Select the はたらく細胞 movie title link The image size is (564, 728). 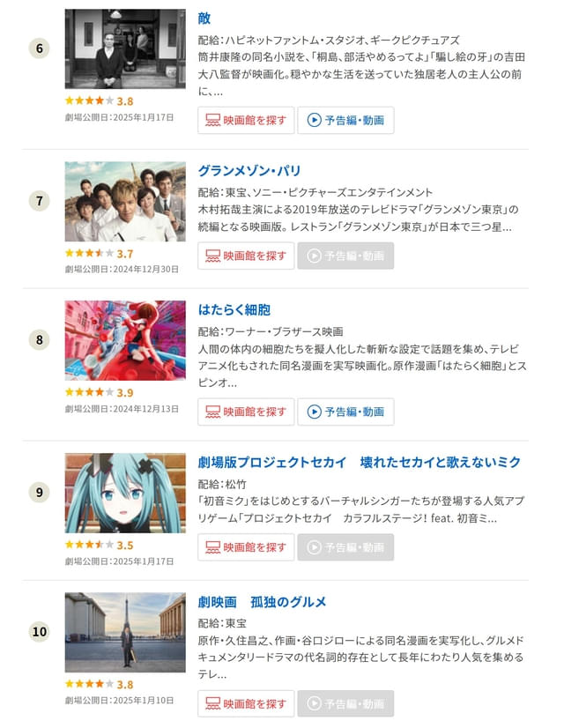pyautogui.click(x=236, y=310)
